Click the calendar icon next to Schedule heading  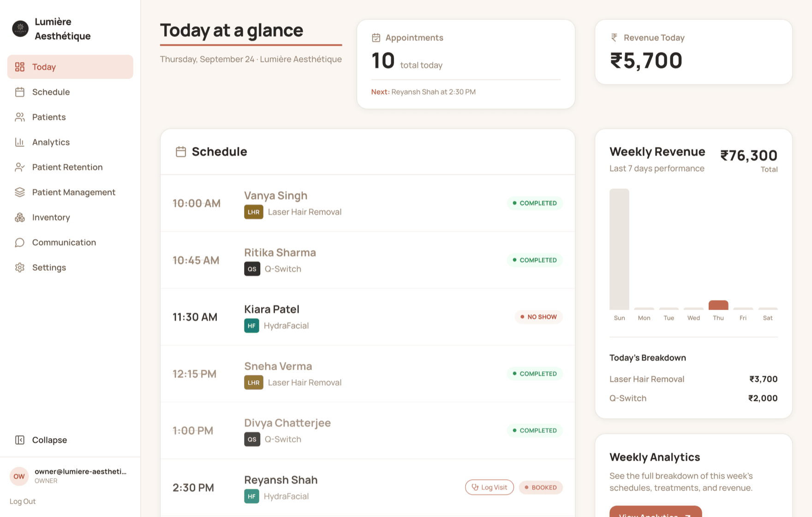click(x=181, y=152)
